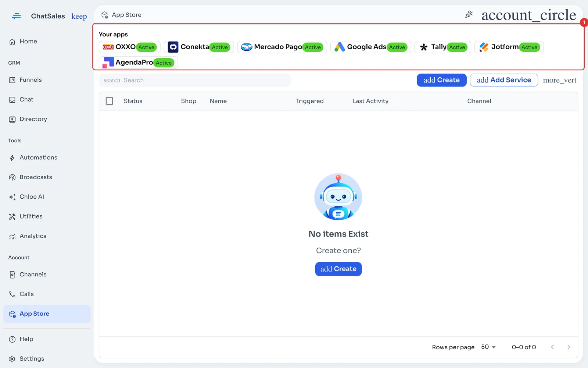Click the Create button under No items Exist
This screenshot has height=368, width=588.
coord(338,269)
